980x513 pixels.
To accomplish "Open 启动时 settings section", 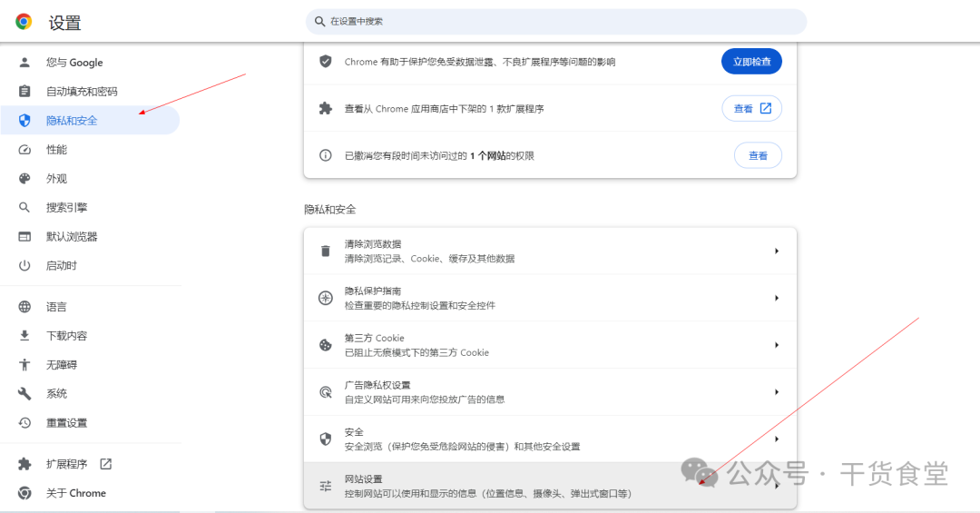I will coord(90,265).
